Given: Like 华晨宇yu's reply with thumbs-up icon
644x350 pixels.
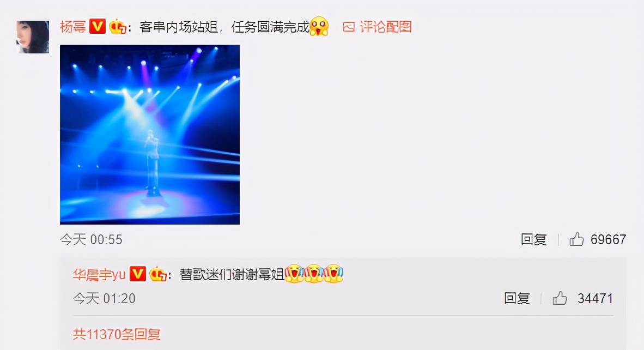Looking at the screenshot, I should click(560, 298).
